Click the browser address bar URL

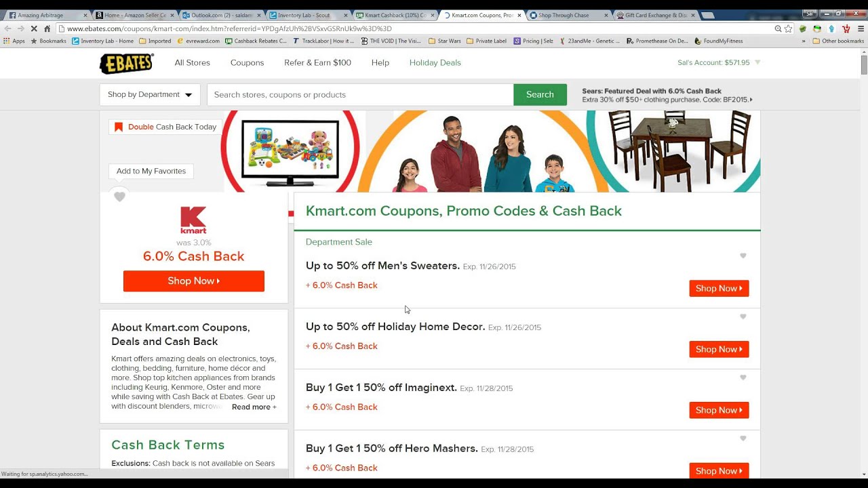pyautogui.click(x=229, y=28)
